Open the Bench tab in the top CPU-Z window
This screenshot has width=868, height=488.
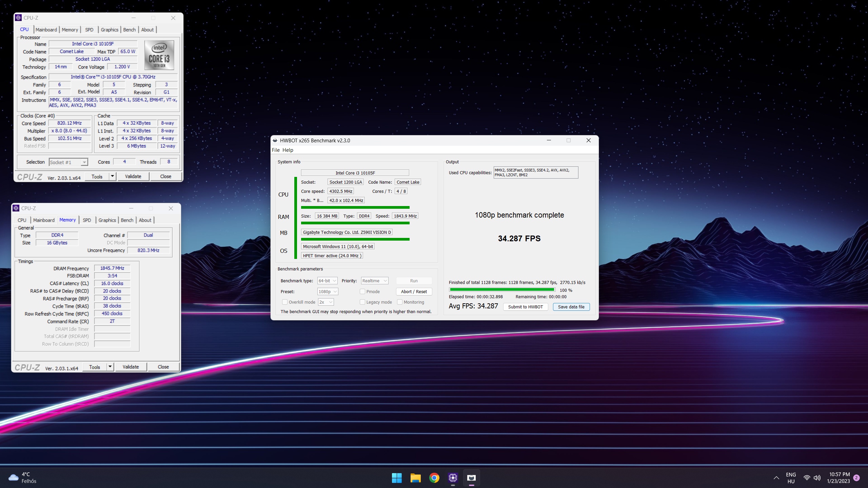click(x=129, y=30)
